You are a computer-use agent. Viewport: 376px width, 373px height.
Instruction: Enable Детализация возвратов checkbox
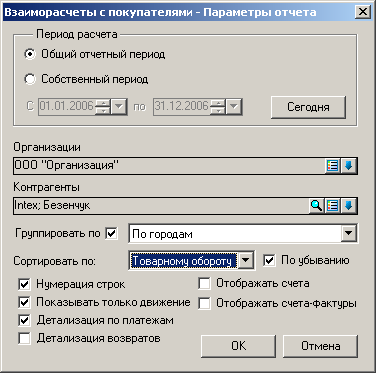[x=25, y=338]
